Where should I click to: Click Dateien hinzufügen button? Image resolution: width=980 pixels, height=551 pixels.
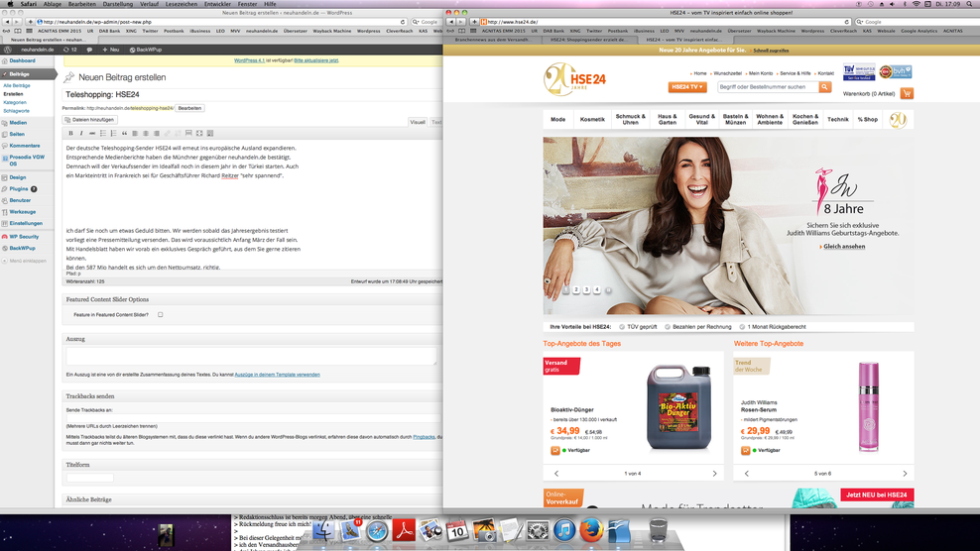tap(90, 119)
